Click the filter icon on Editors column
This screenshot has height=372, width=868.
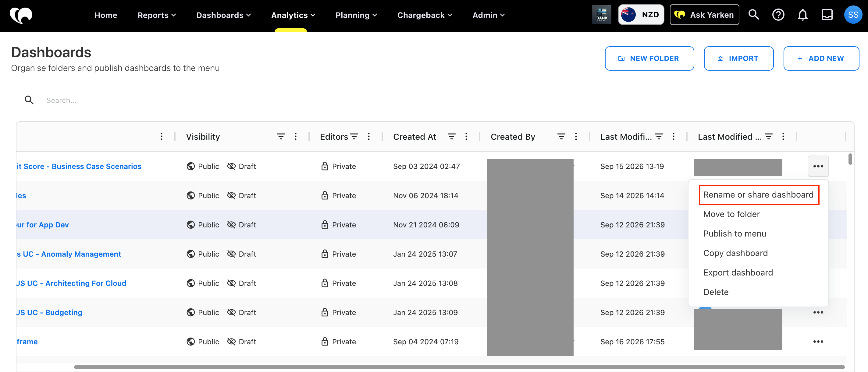354,136
